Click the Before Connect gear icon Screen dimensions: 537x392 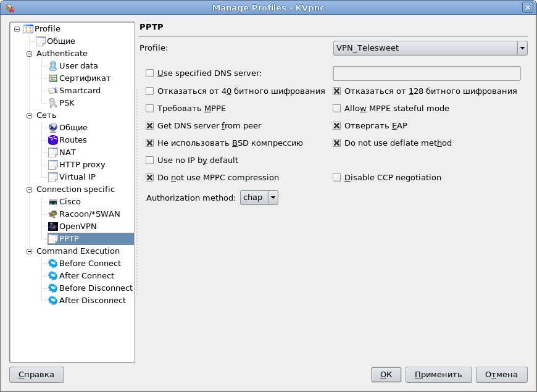pyautogui.click(x=53, y=264)
